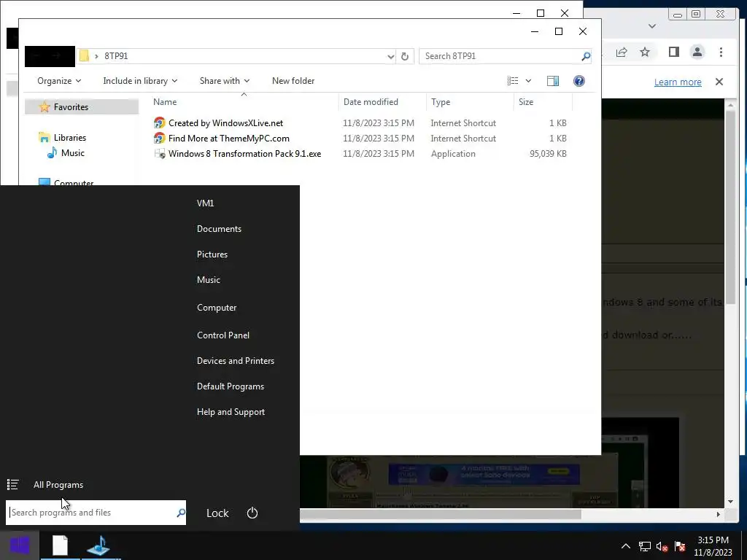The width and height of the screenshot is (747, 560).
Task: Select Music library in navigation pane
Action: [x=72, y=153]
